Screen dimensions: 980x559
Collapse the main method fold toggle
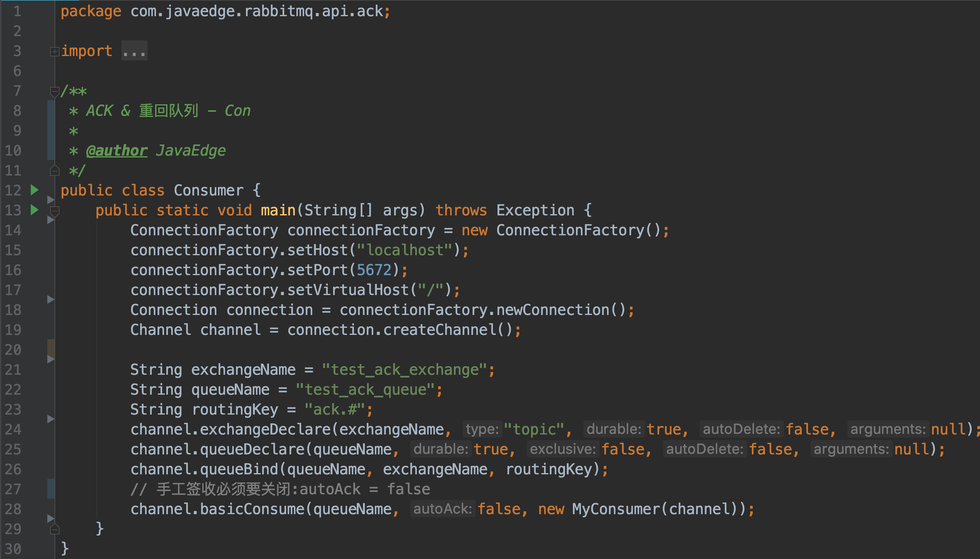54,211
